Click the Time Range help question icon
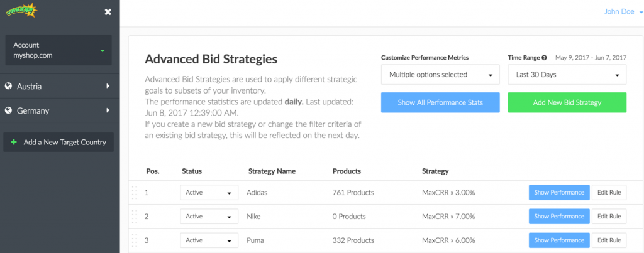The image size is (644, 253). (x=544, y=58)
